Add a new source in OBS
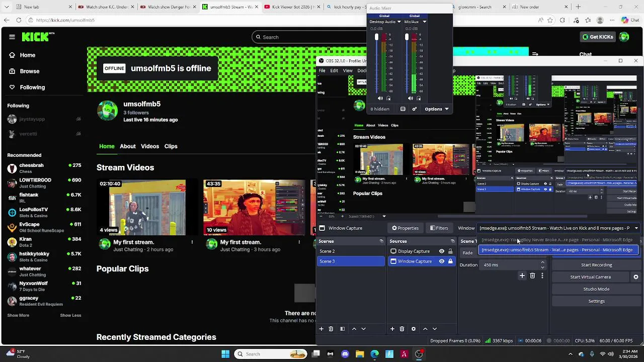 (x=392, y=329)
